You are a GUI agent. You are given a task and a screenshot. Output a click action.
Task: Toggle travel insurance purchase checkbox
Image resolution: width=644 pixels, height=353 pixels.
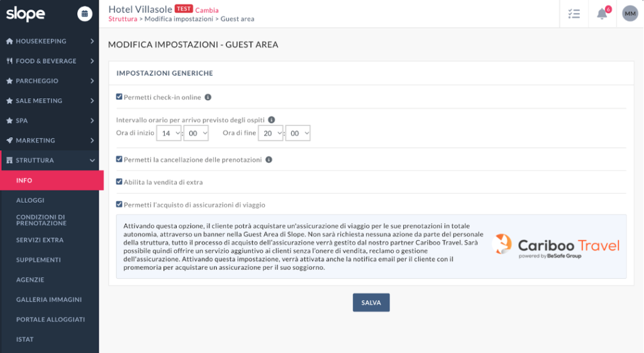click(119, 205)
